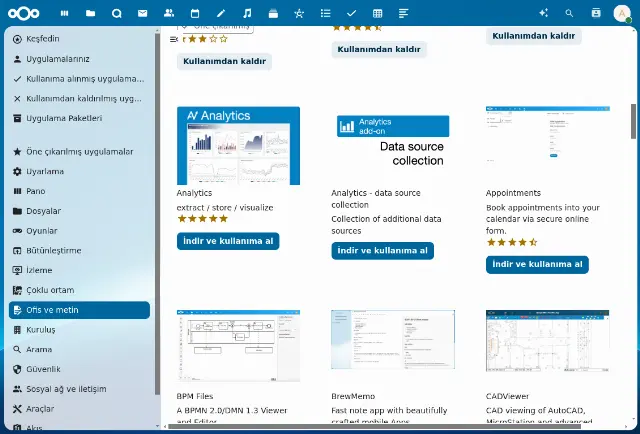Click the Nextcloud logo
The image size is (640, 434).
point(24,13)
